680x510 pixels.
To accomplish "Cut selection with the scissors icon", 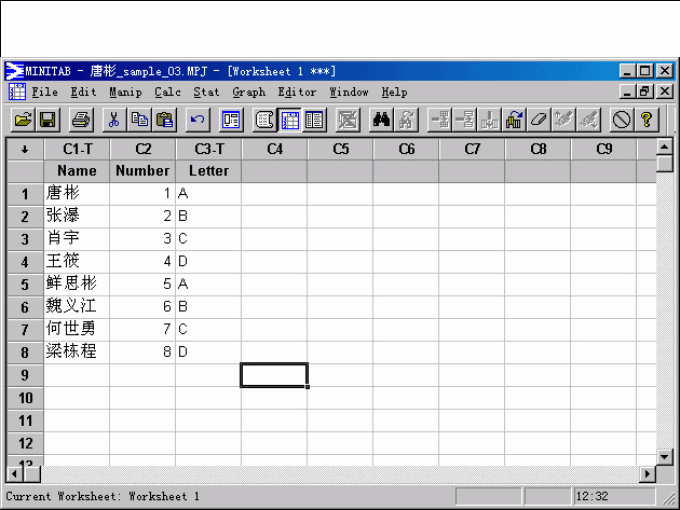I will coord(114,120).
